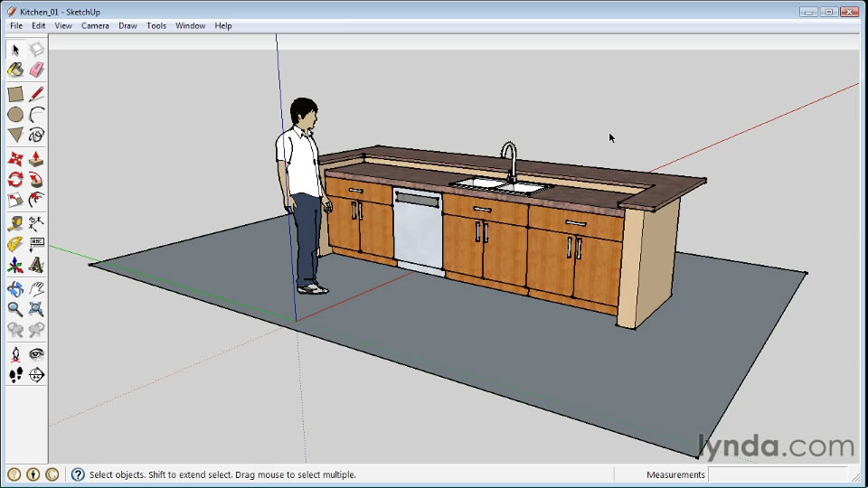Activate the Push/Pull tool
This screenshot has width=868, height=488.
(36, 159)
